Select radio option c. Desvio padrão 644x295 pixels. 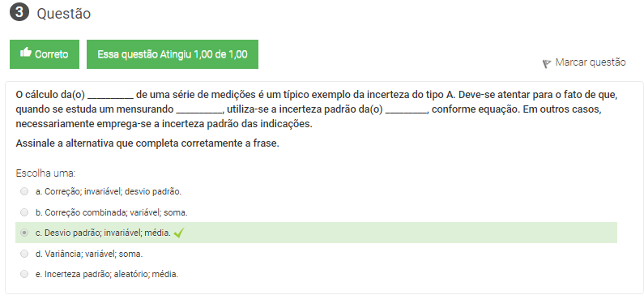coord(24,233)
